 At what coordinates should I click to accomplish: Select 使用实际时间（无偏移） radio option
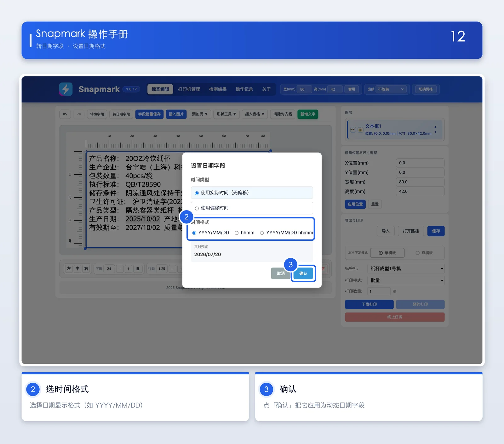[x=252, y=193]
